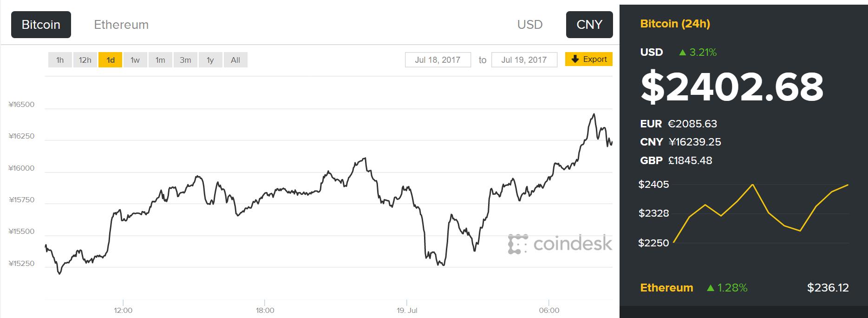
Task: Switch to the Ethereum tab
Action: [121, 25]
